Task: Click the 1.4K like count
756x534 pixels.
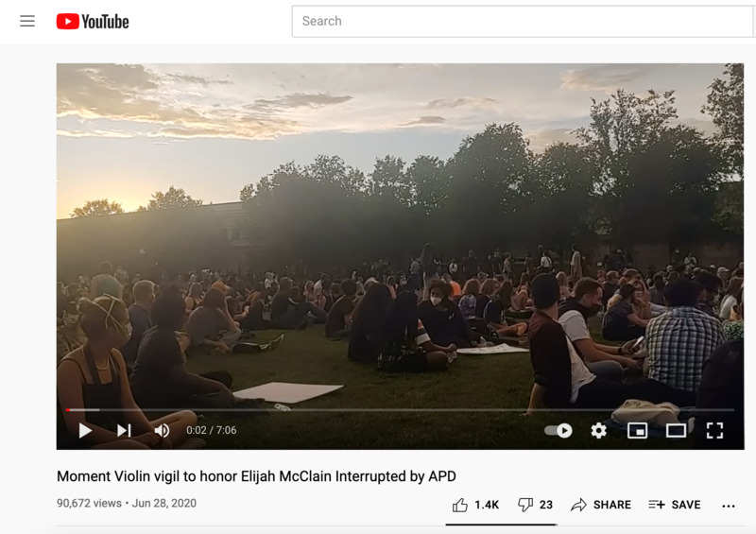Action: click(487, 505)
